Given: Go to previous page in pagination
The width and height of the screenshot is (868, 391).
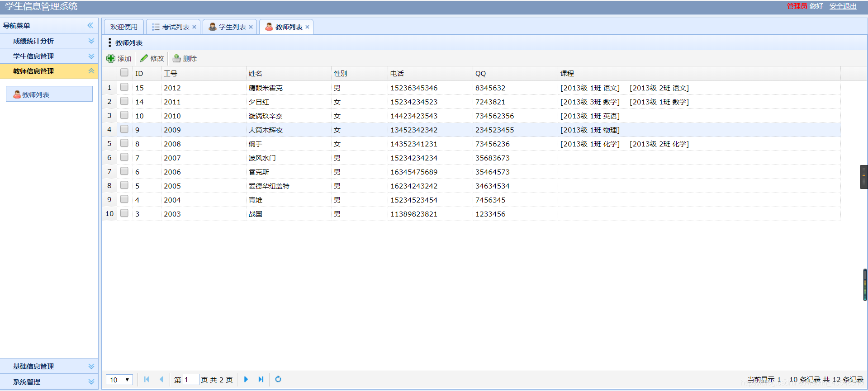Looking at the screenshot, I should (x=161, y=379).
